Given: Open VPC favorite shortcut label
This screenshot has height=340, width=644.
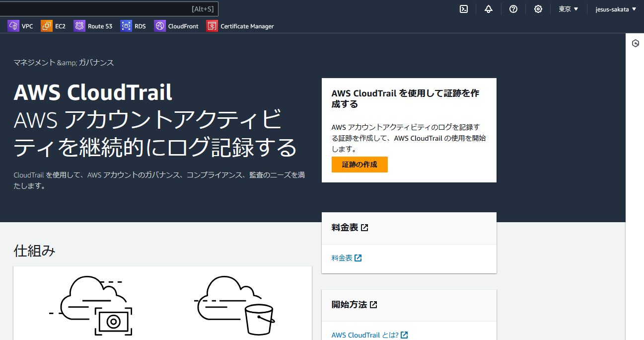Looking at the screenshot, I should tap(27, 26).
